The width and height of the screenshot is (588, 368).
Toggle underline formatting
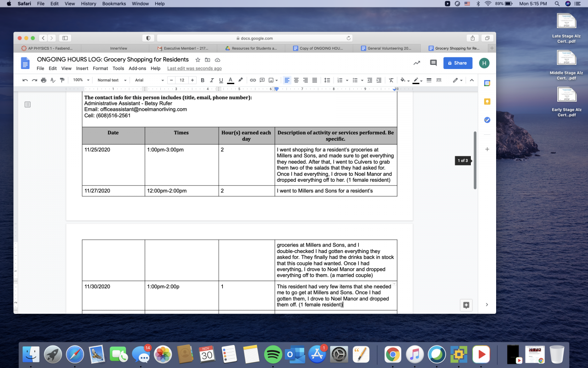click(221, 80)
